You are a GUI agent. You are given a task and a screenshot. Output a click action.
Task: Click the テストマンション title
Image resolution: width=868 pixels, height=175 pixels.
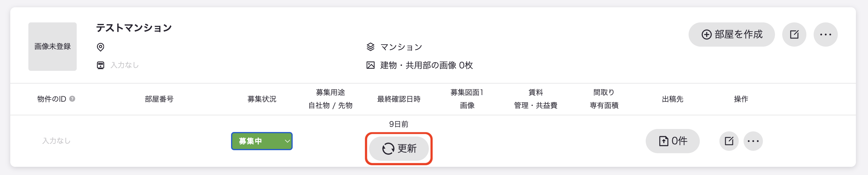coord(134,28)
